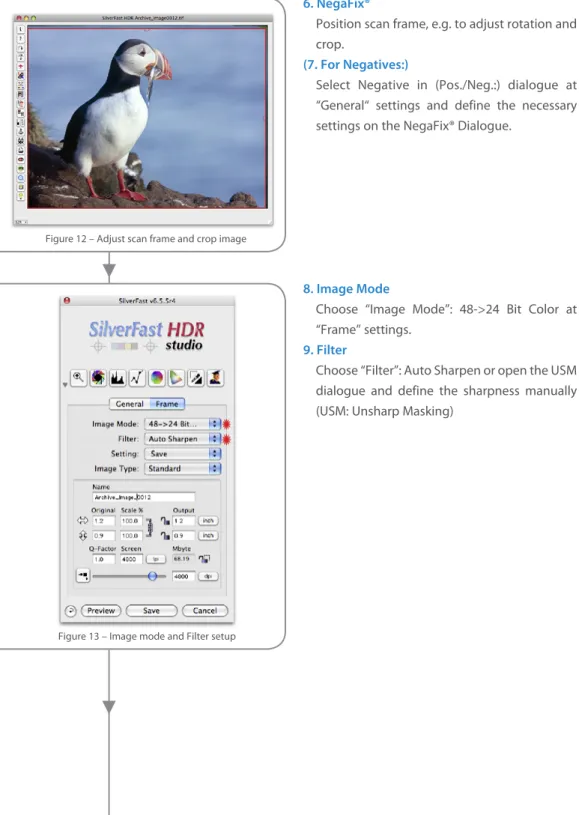Open the Histogram dialog icon

(117, 378)
